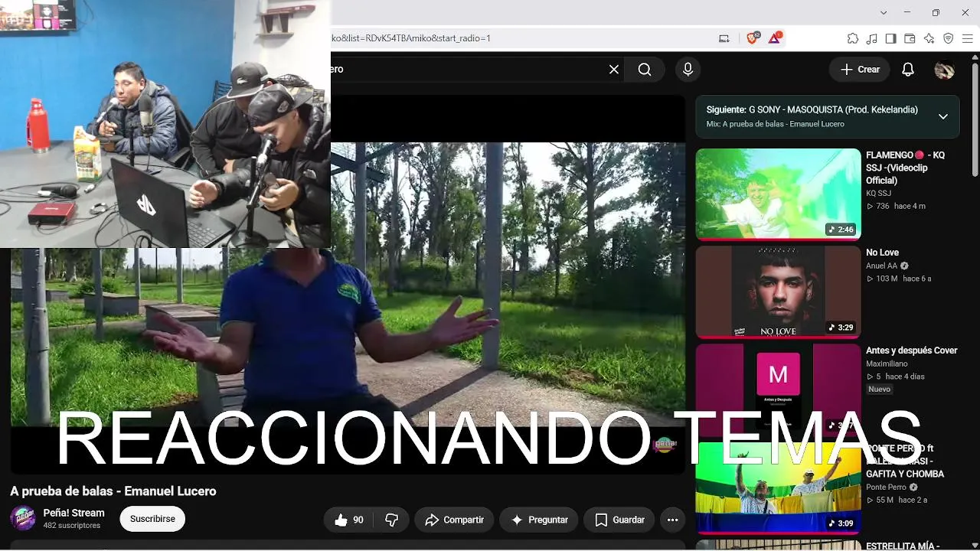This screenshot has height=551, width=980.
Task: Click the '103 M' view count text
Action: 887,279
